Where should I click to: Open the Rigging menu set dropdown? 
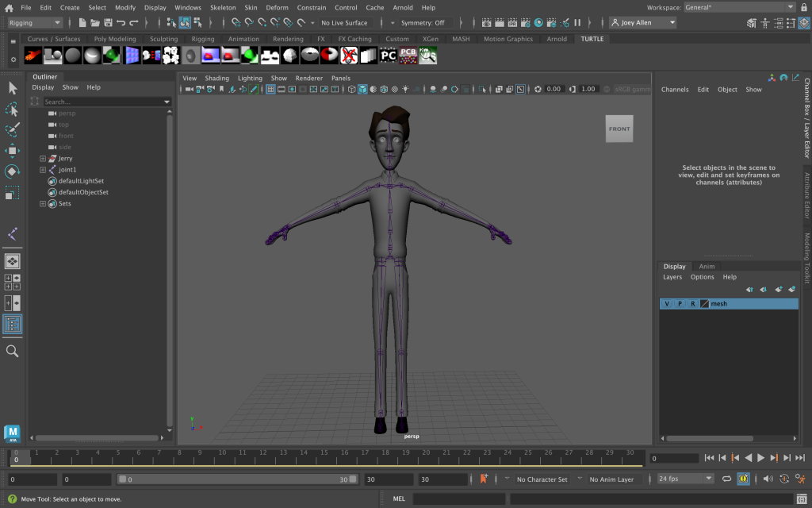(x=35, y=23)
